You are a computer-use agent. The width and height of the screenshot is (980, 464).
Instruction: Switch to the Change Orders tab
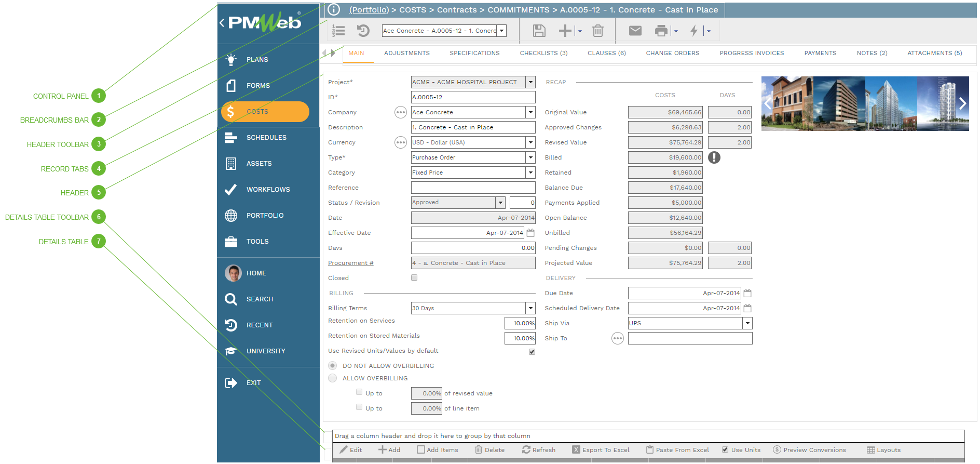pyautogui.click(x=672, y=53)
